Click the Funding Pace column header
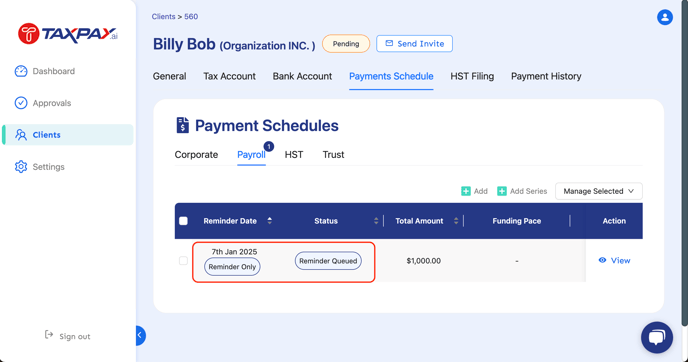688x362 pixels. pos(516,221)
